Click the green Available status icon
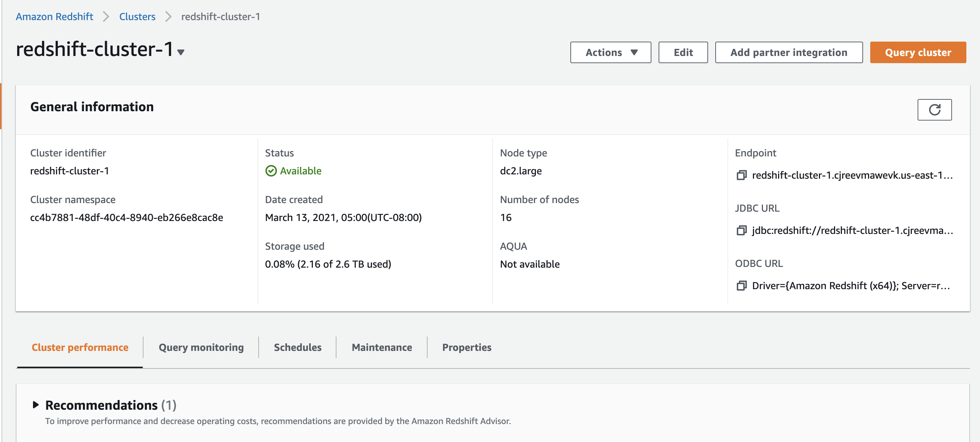This screenshot has width=980, height=442. (x=271, y=171)
